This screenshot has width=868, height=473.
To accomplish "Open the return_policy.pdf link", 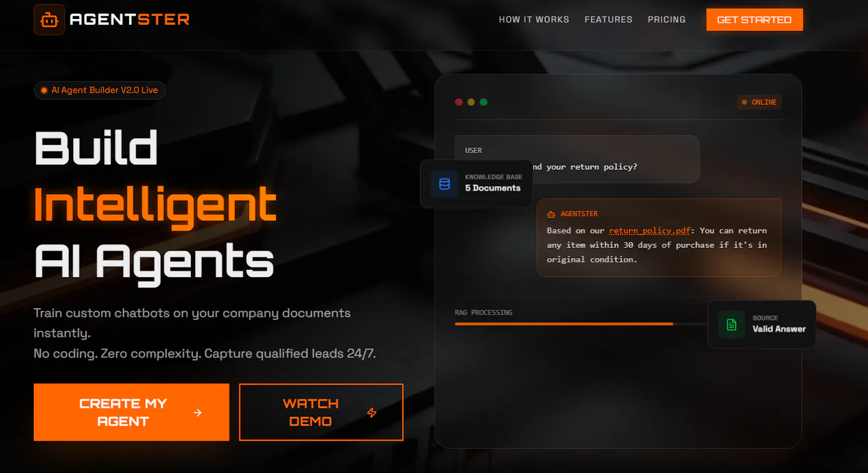I will [x=649, y=231].
